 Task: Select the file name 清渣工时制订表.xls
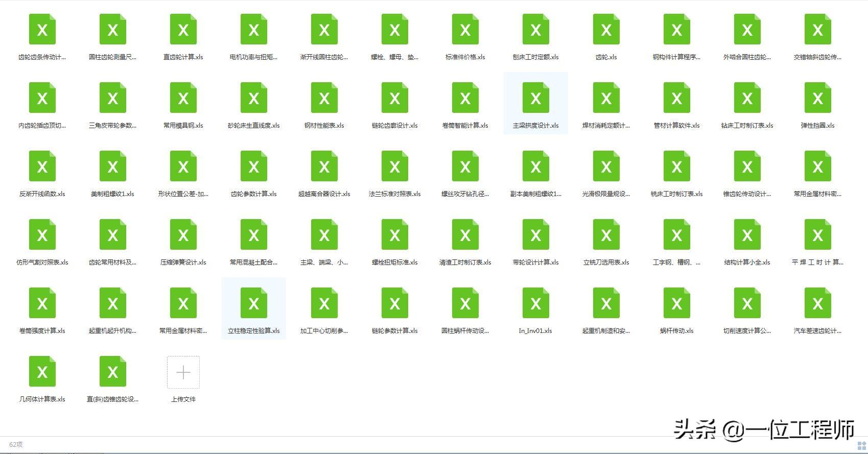tap(465, 262)
